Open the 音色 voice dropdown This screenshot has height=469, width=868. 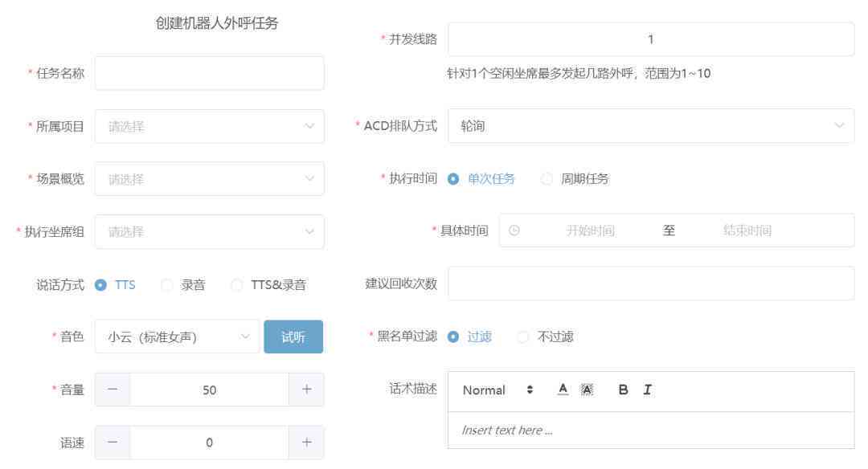tap(177, 336)
